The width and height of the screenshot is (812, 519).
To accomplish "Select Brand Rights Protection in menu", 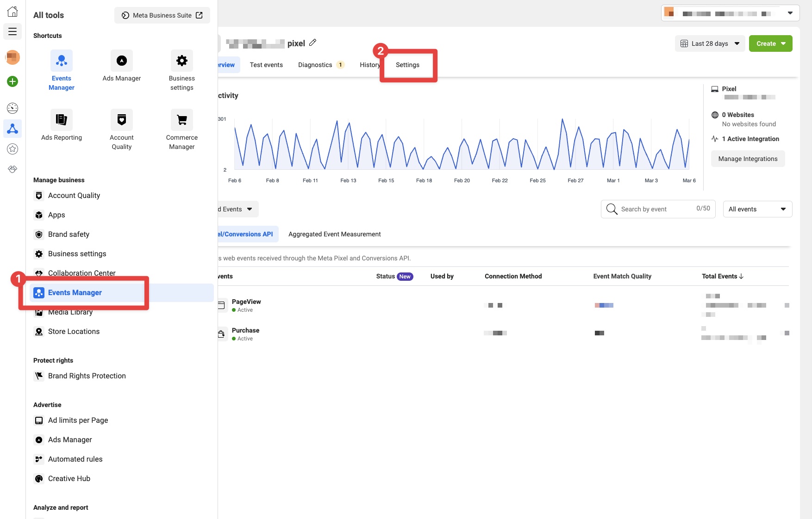I will [x=87, y=376].
